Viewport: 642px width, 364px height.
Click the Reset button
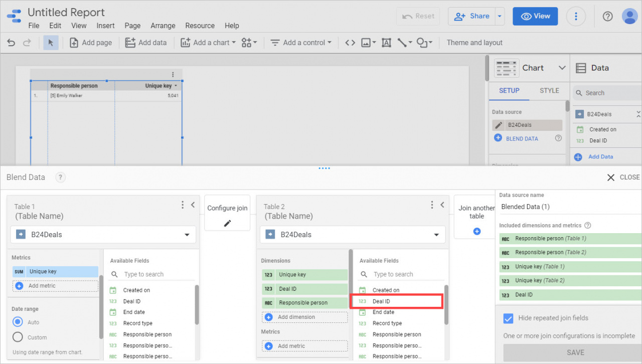418,16
